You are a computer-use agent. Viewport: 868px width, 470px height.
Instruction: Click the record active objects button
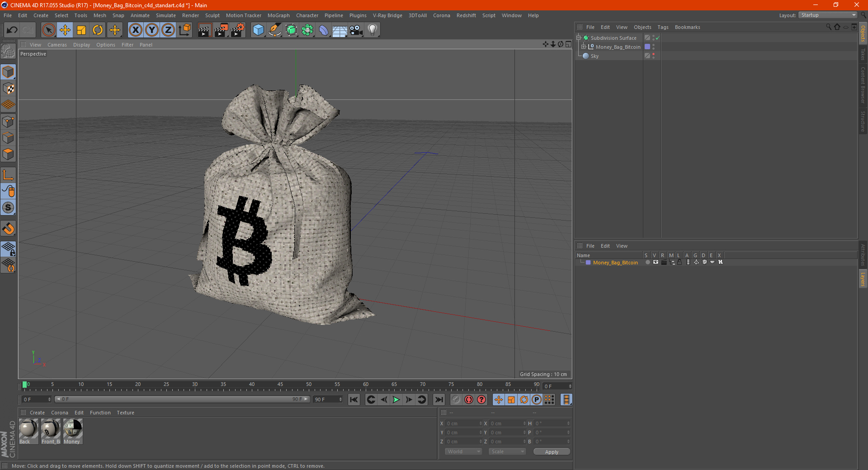[456, 399]
